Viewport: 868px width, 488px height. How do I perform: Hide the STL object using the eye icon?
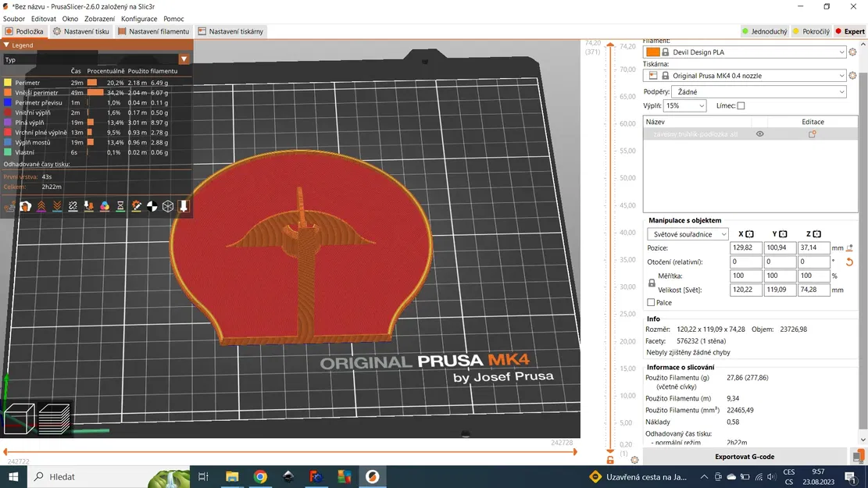(x=759, y=134)
